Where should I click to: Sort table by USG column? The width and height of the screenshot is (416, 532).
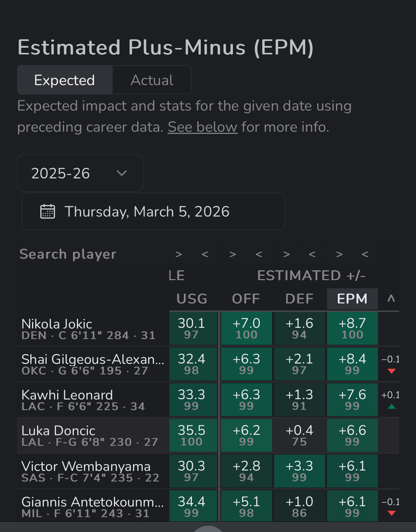point(192,299)
